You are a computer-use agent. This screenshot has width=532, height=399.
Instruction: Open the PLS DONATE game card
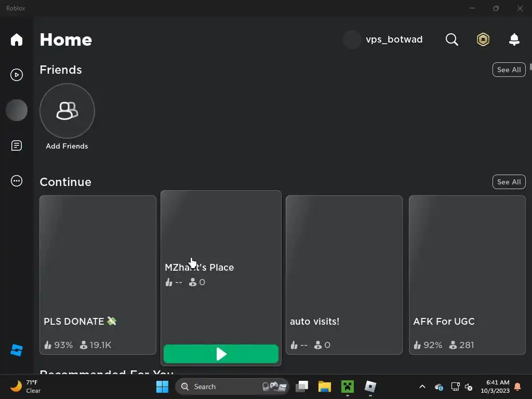pyautogui.click(x=98, y=275)
